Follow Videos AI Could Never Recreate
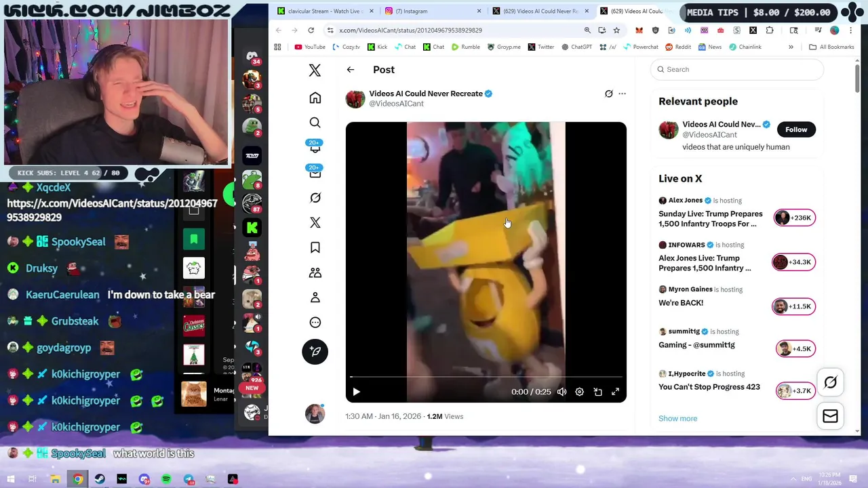This screenshot has width=868, height=488. 796,129
